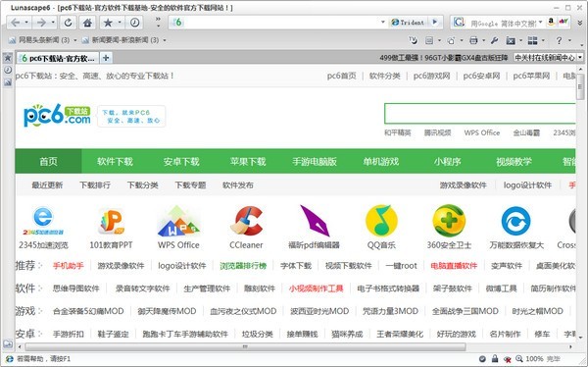Select 单机游戏 in the navigation bar
Screen dimensions: 588x367
point(380,162)
